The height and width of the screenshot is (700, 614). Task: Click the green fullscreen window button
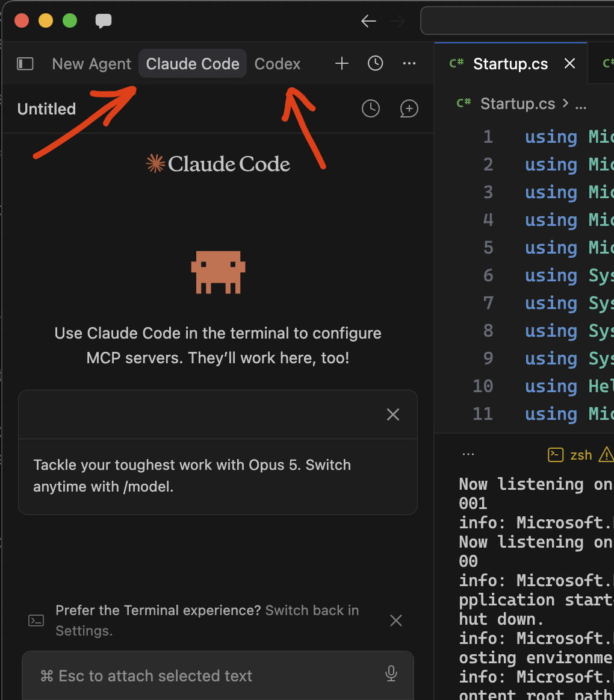tap(70, 20)
